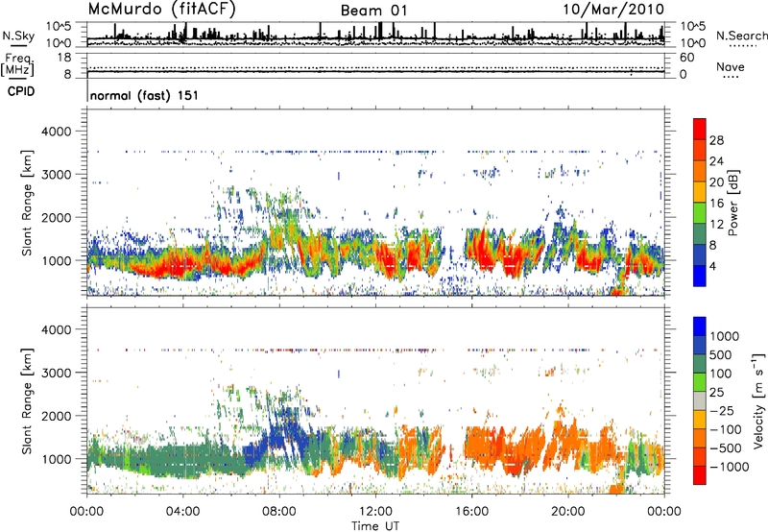Click the '28' power colorbar tick value
This screenshot has width=768, height=532.
[x=716, y=140]
